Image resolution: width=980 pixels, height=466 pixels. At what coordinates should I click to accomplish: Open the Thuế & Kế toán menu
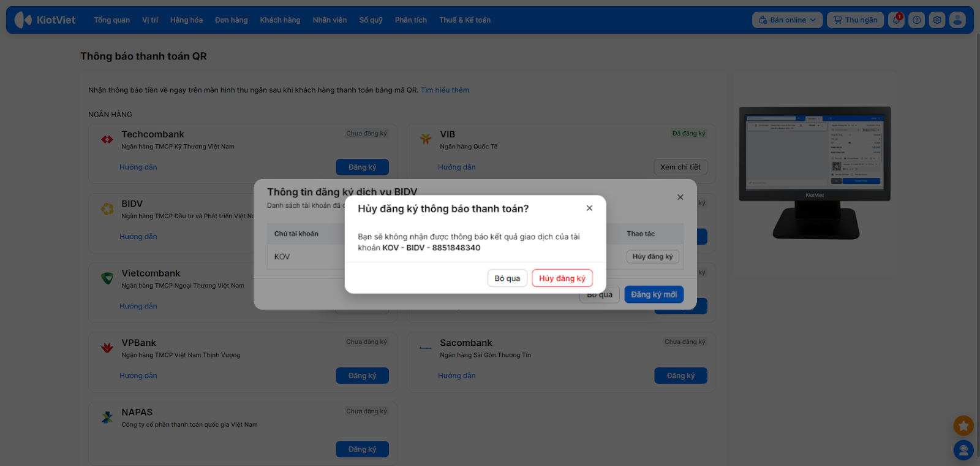(x=465, y=20)
